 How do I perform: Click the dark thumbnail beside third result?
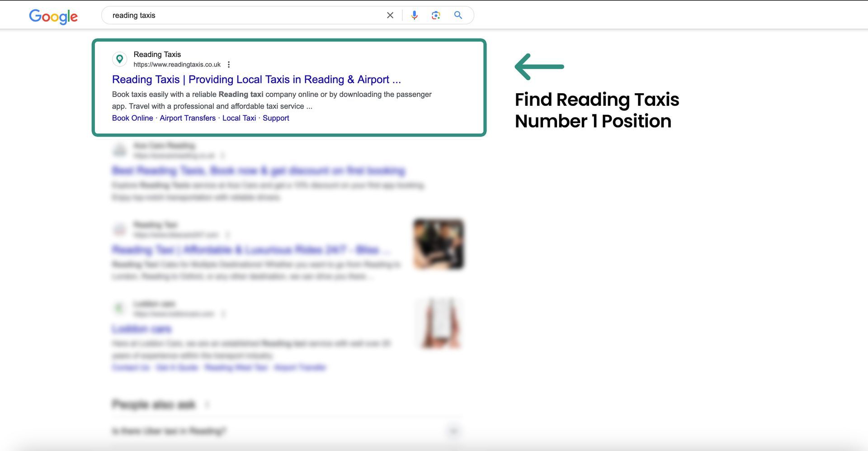tap(439, 244)
